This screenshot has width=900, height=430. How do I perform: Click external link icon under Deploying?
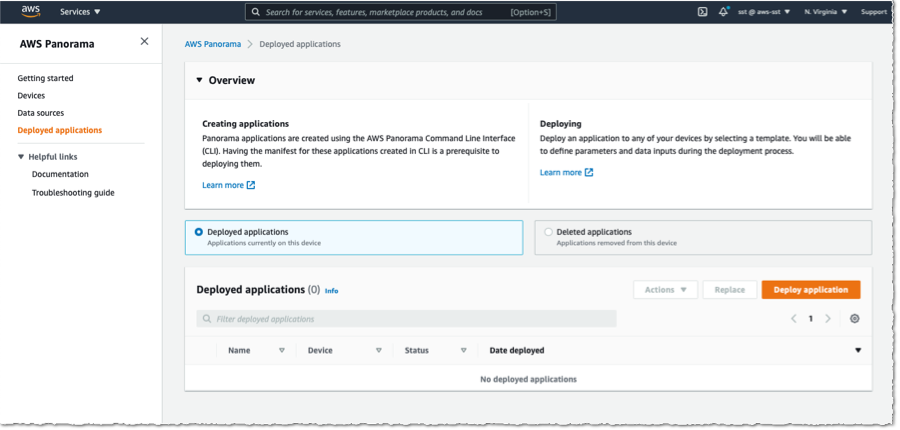[589, 172]
